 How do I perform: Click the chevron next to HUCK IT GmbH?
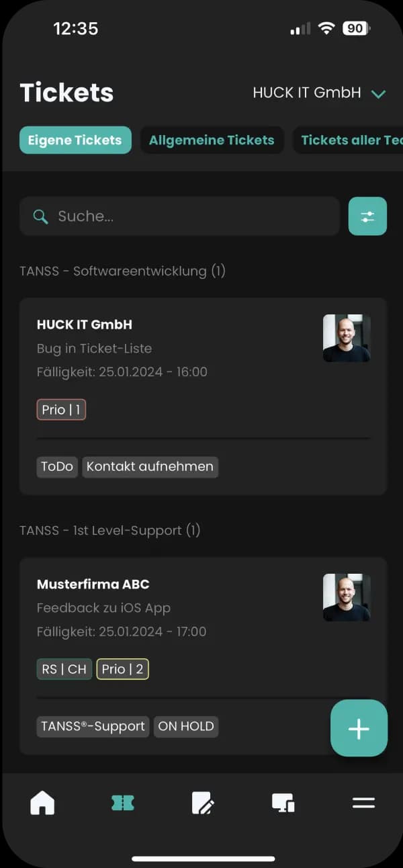click(378, 94)
